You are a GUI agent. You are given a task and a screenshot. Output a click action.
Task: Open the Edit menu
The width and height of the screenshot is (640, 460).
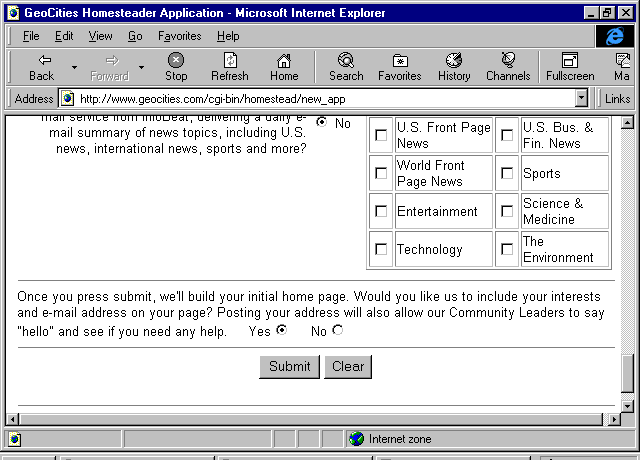tap(64, 36)
